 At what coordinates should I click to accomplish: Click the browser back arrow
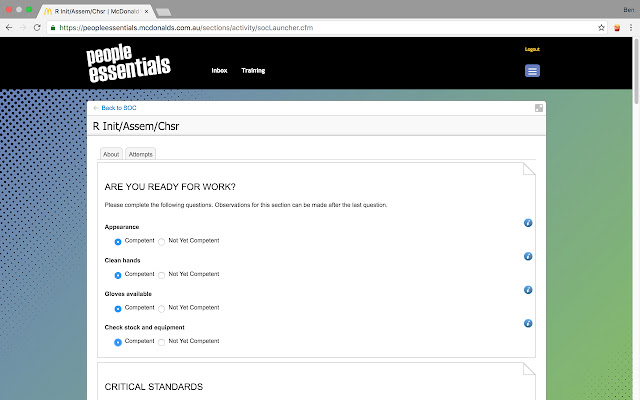(9, 28)
